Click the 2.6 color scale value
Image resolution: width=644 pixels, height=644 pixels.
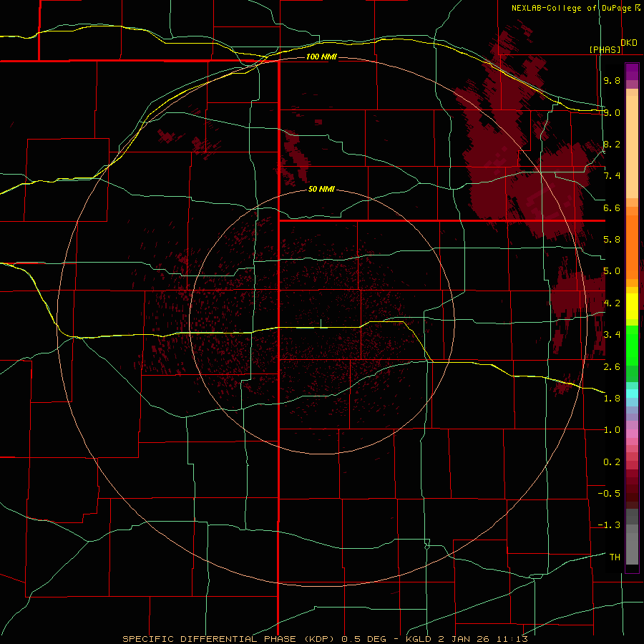pyautogui.click(x=612, y=366)
